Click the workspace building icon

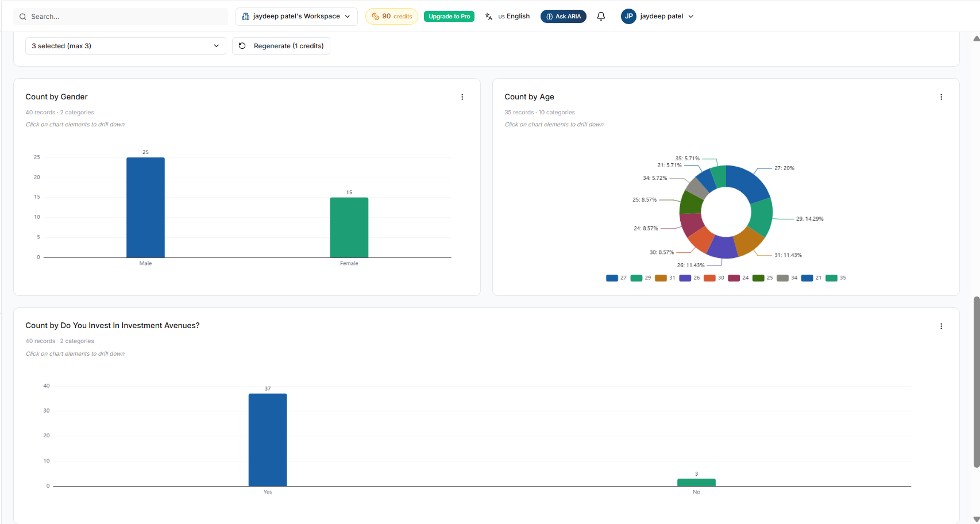click(246, 16)
